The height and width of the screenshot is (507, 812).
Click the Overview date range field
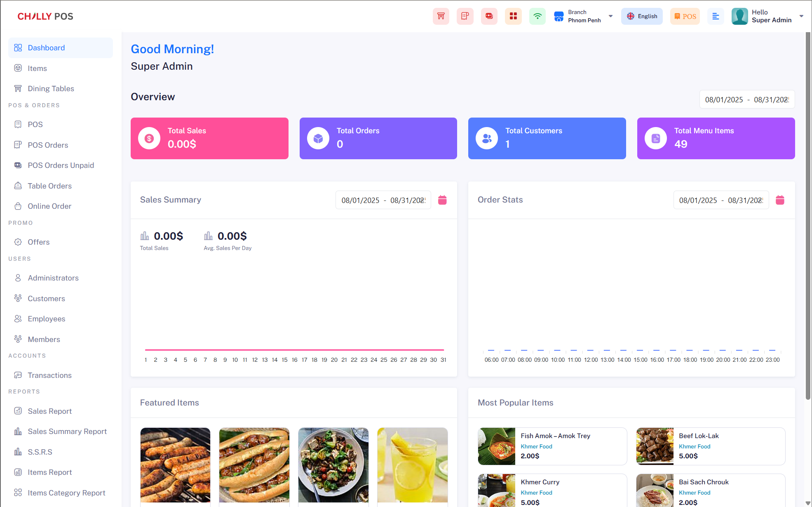coord(746,99)
